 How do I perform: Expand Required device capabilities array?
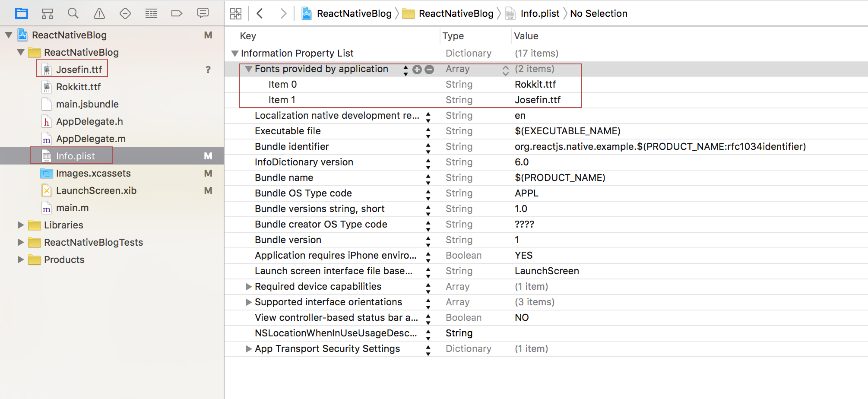pos(248,287)
